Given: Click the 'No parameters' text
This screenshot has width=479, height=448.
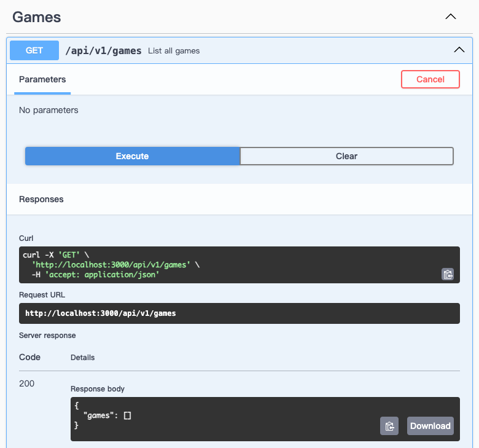Looking at the screenshot, I should tap(49, 110).
